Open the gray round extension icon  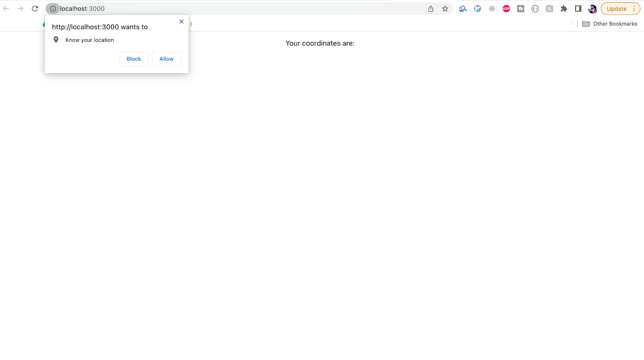492,8
